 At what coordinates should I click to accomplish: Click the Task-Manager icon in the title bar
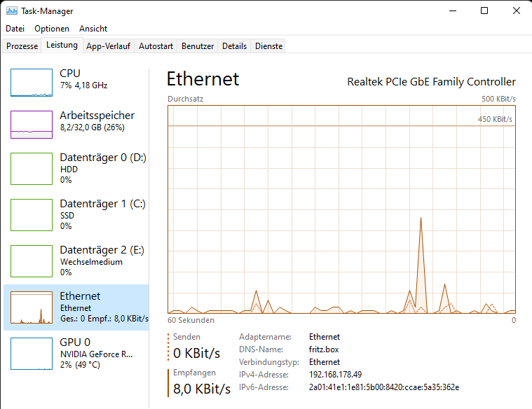pos(11,11)
